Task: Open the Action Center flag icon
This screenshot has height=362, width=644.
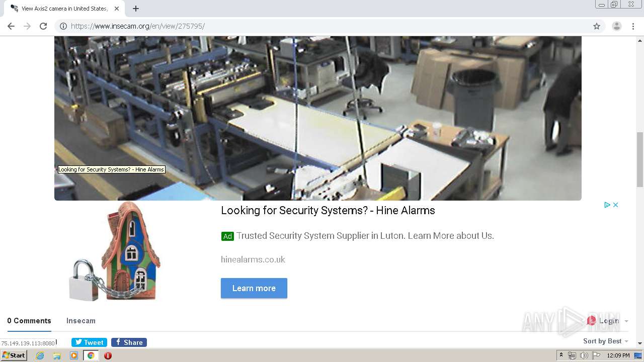Action: point(596,355)
